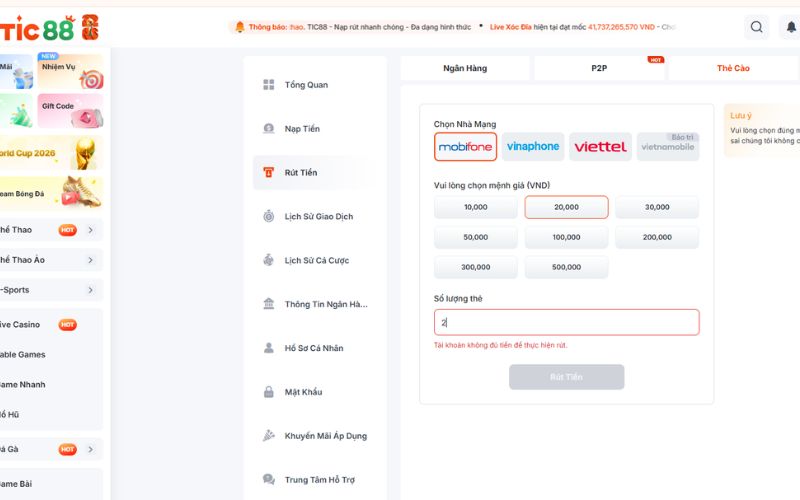This screenshot has width=800, height=500.
Task: Select the Viettel carrier option
Action: pyautogui.click(x=601, y=147)
